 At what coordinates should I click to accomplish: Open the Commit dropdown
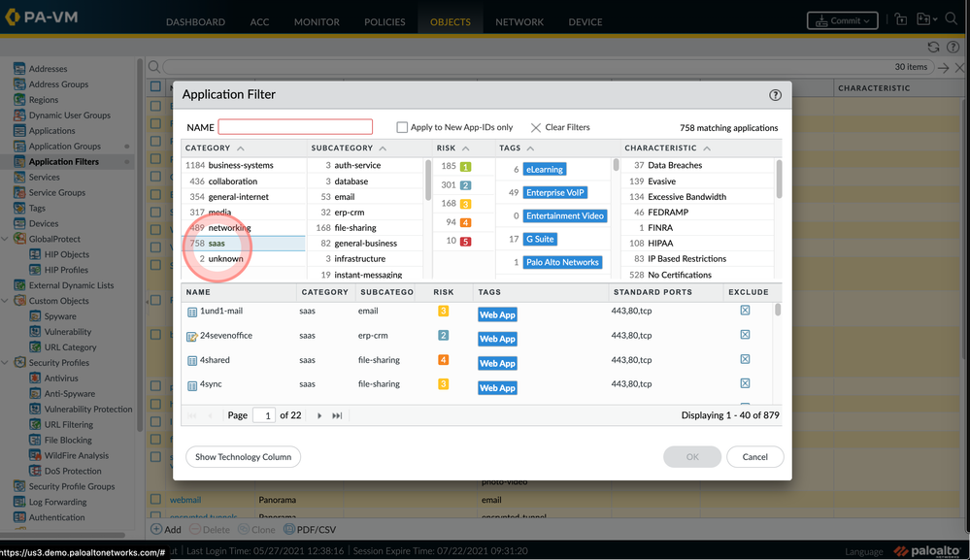pos(842,20)
